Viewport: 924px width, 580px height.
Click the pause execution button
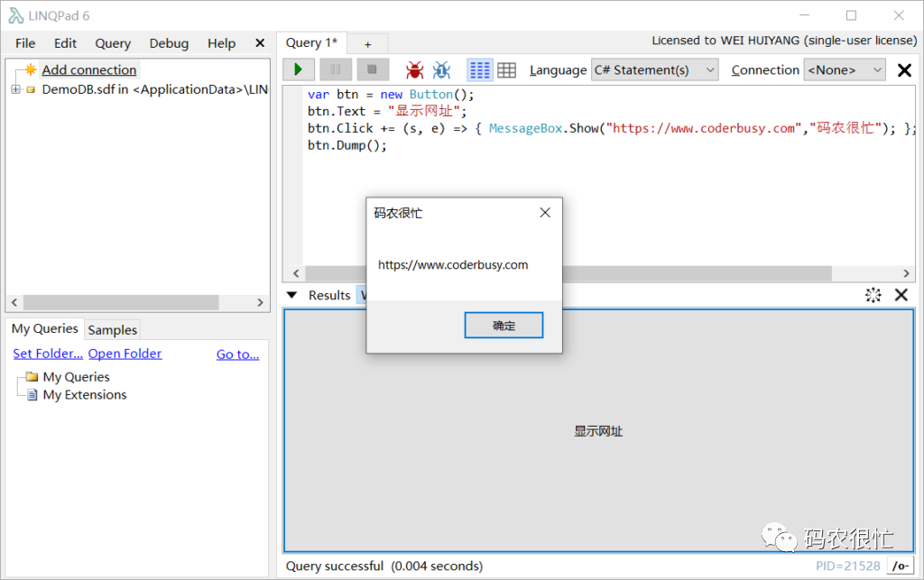tap(336, 69)
